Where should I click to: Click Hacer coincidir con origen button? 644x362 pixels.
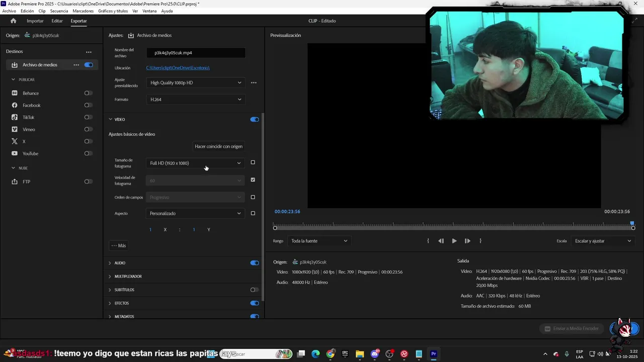219,146
